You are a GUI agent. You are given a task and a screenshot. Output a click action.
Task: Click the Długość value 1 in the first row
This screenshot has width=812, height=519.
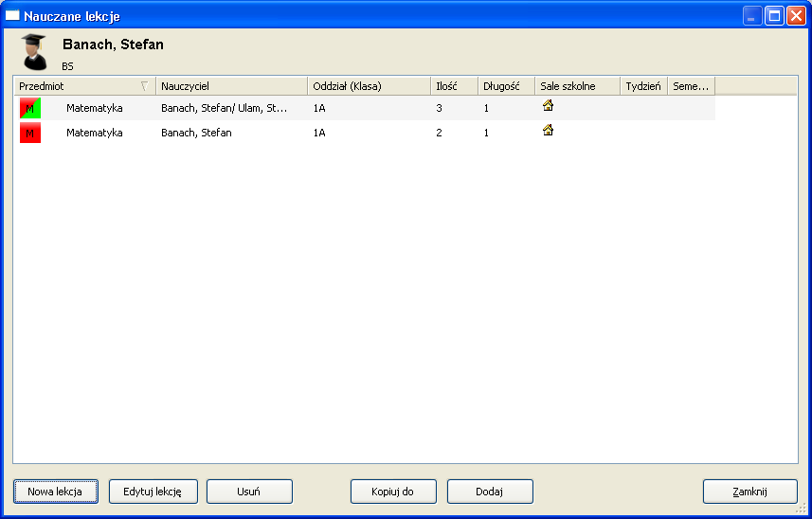click(486, 108)
